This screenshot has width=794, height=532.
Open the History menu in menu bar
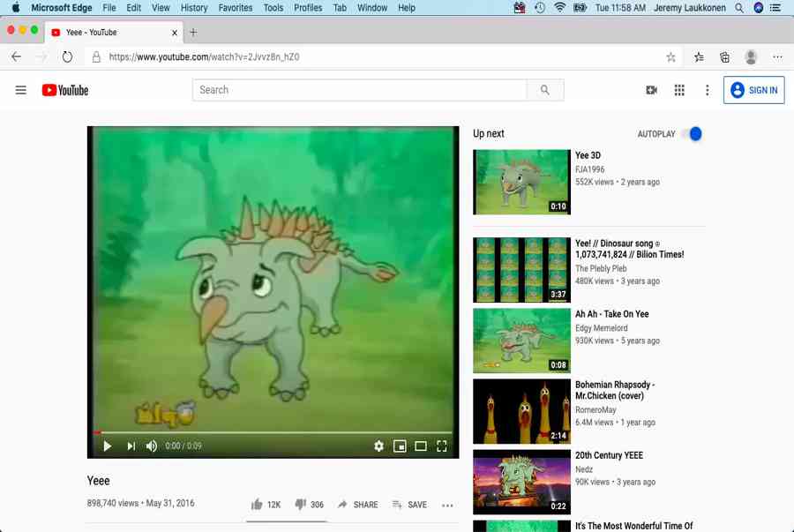click(x=193, y=8)
